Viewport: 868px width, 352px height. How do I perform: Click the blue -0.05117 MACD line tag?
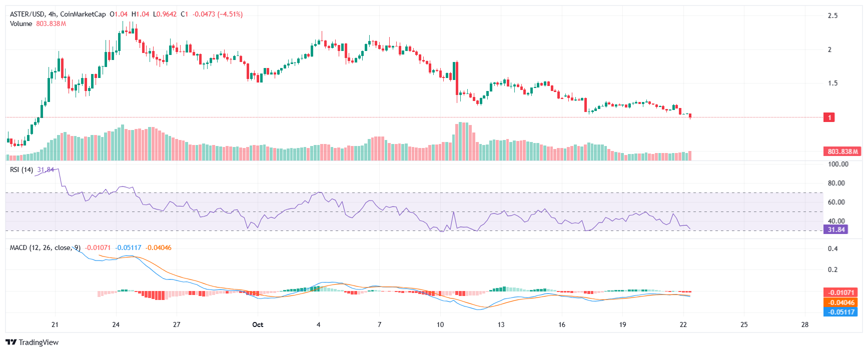(840, 312)
